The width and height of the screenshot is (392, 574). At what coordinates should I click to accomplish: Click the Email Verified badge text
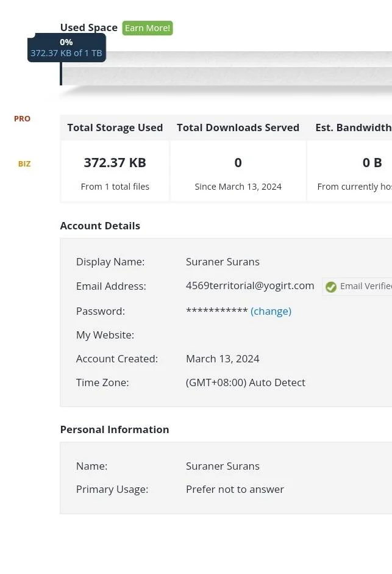[x=366, y=286]
